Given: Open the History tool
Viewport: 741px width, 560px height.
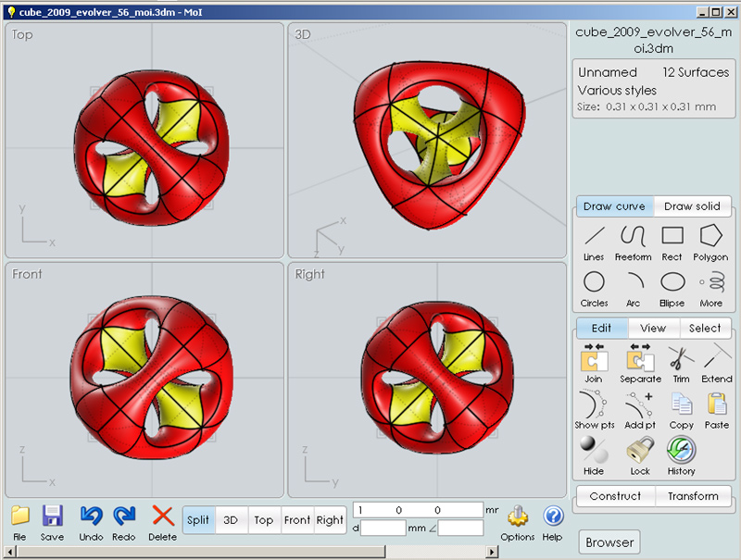Looking at the screenshot, I should [x=681, y=455].
